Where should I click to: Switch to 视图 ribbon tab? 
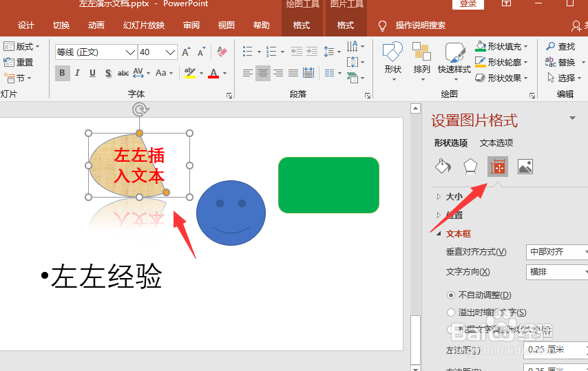coord(226,25)
